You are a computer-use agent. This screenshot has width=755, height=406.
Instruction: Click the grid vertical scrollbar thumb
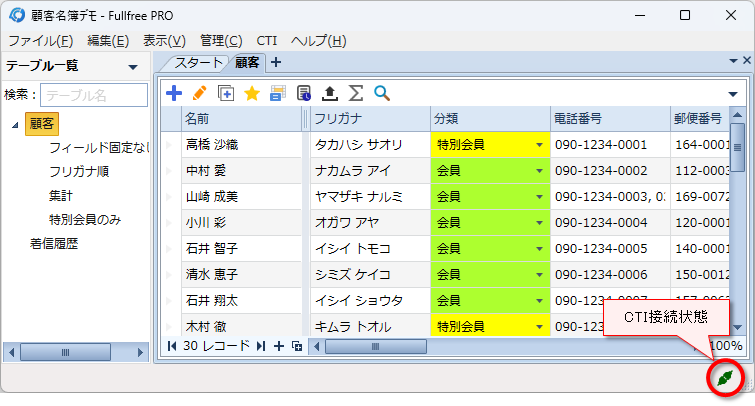click(737, 147)
